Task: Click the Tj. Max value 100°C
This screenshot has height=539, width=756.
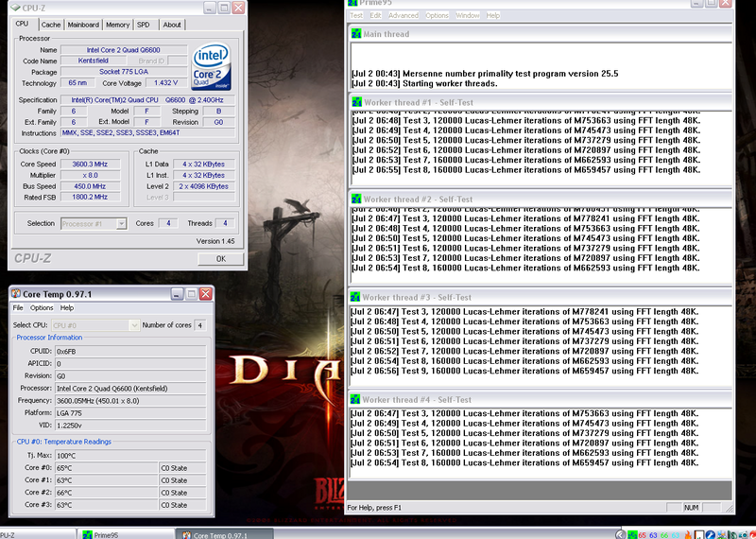Action: click(x=130, y=456)
